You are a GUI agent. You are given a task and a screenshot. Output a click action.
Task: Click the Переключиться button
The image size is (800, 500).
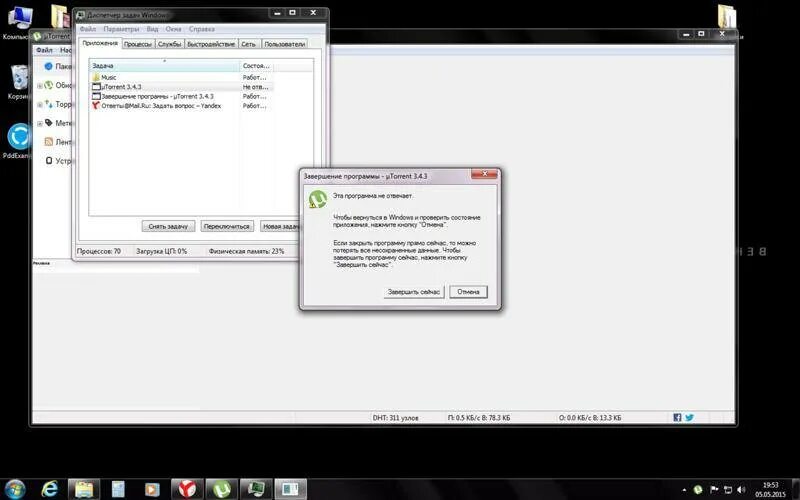227,226
